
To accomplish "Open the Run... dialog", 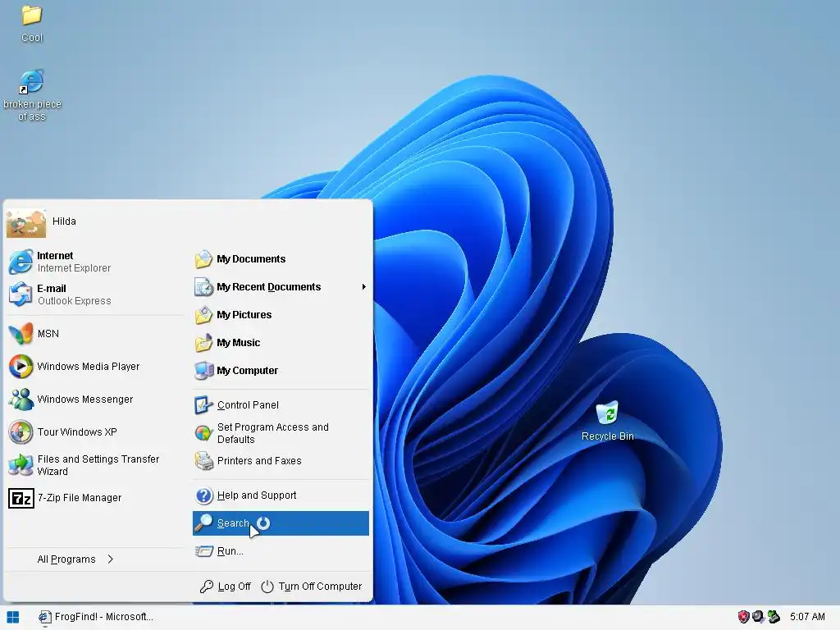I will pyautogui.click(x=281, y=550).
